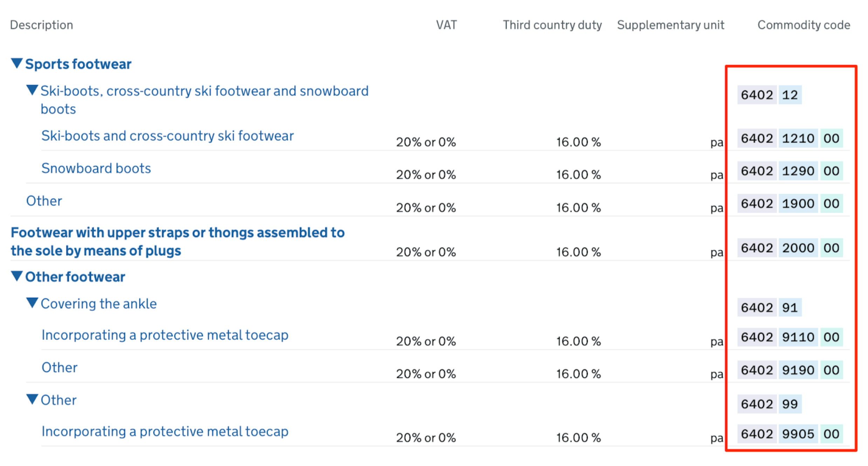868x466 pixels.
Task: Click commodity code 6402 2000 00
Action: [x=790, y=248]
